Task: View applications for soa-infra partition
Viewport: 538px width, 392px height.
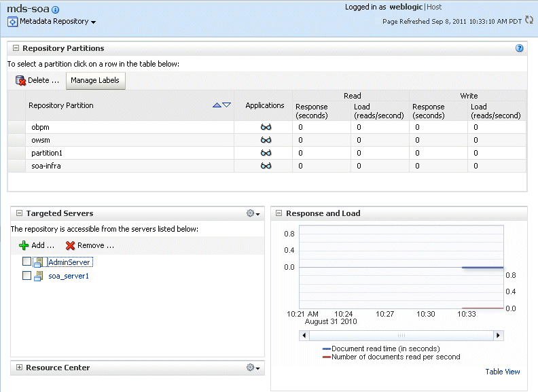Action: pos(266,166)
